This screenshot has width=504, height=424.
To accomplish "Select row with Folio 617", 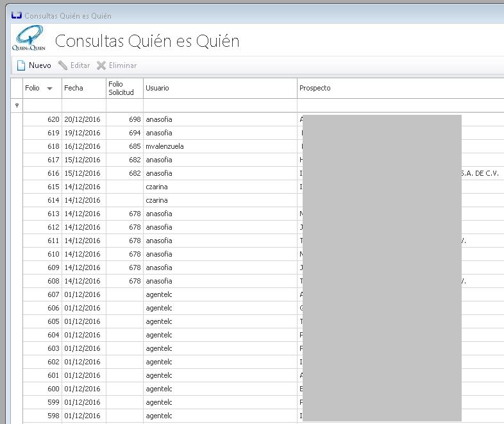I will pyautogui.click(x=264, y=160).
